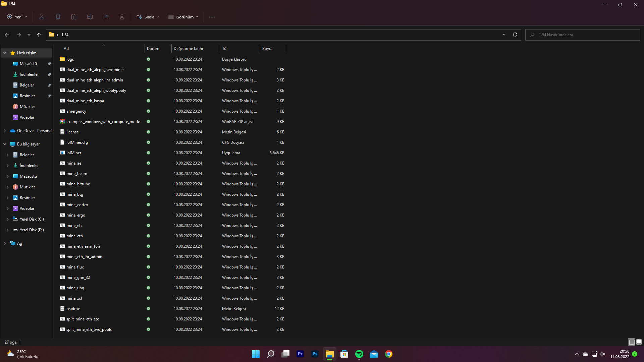Click the Copy icon in toolbar
This screenshot has height=362, width=644.
[x=58, y=17]
